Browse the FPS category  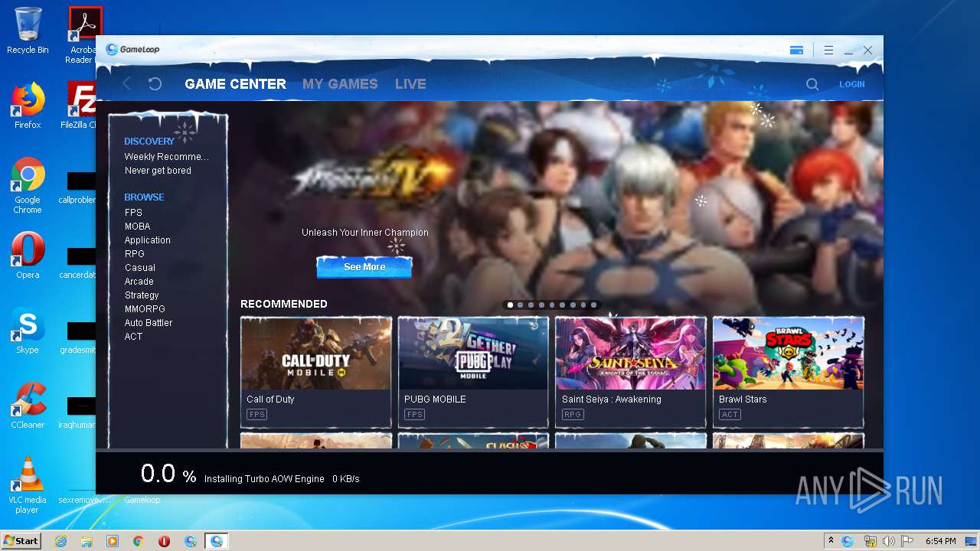(133, 213)
